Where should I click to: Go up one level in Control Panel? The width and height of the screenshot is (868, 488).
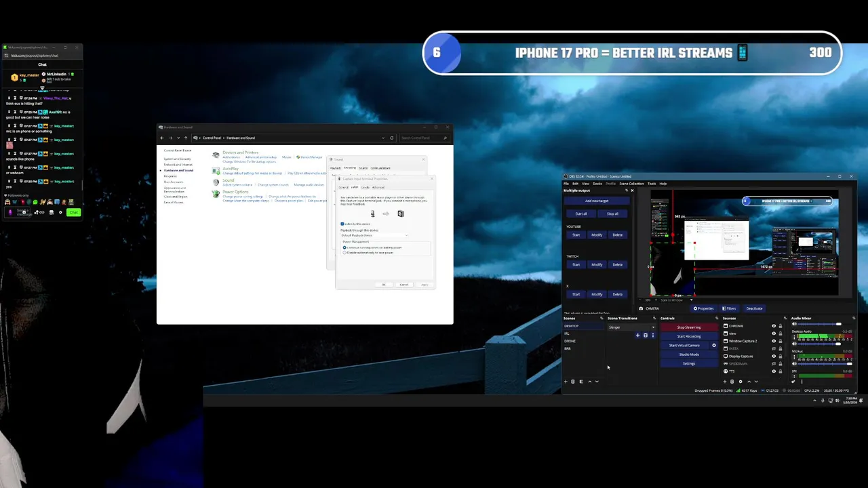(x=186, y=138)
